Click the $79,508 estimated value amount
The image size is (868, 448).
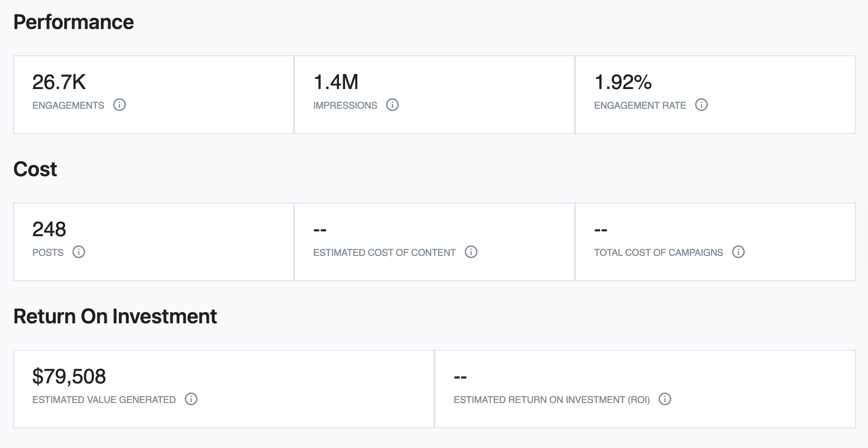[69, 377]
